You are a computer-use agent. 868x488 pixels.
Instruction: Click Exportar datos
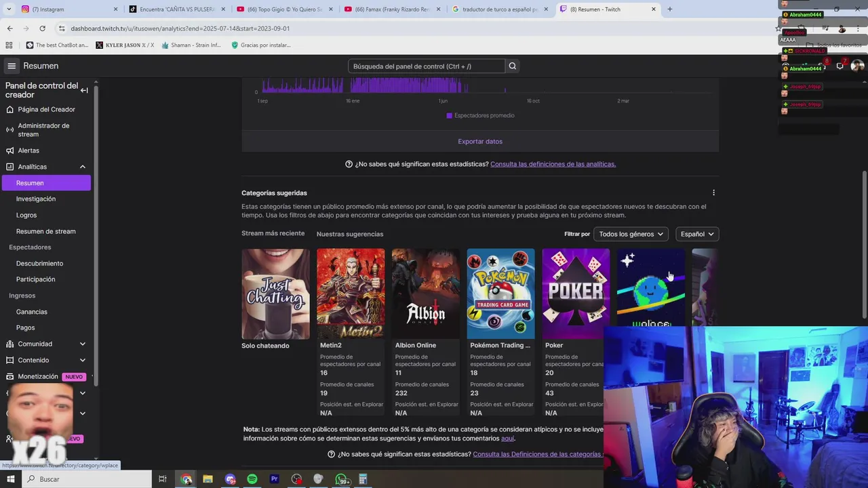(x=480, y=142)
